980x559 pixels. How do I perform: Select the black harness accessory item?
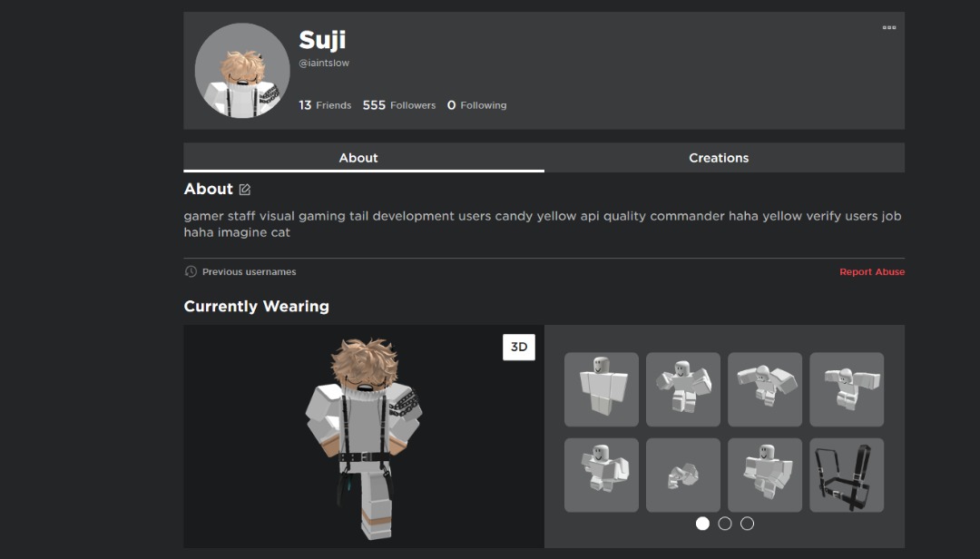[x=847, y=475]
